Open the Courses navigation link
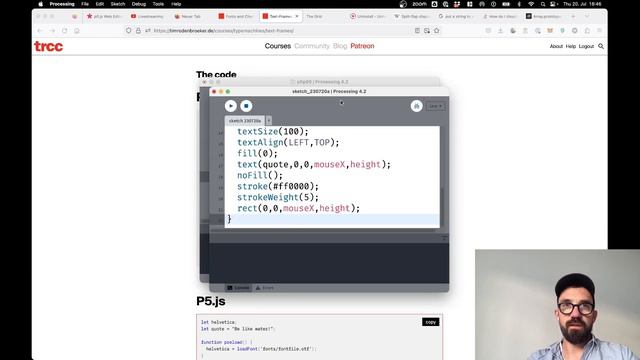Viewport: 640px width, 360px height. coord(278,46)
